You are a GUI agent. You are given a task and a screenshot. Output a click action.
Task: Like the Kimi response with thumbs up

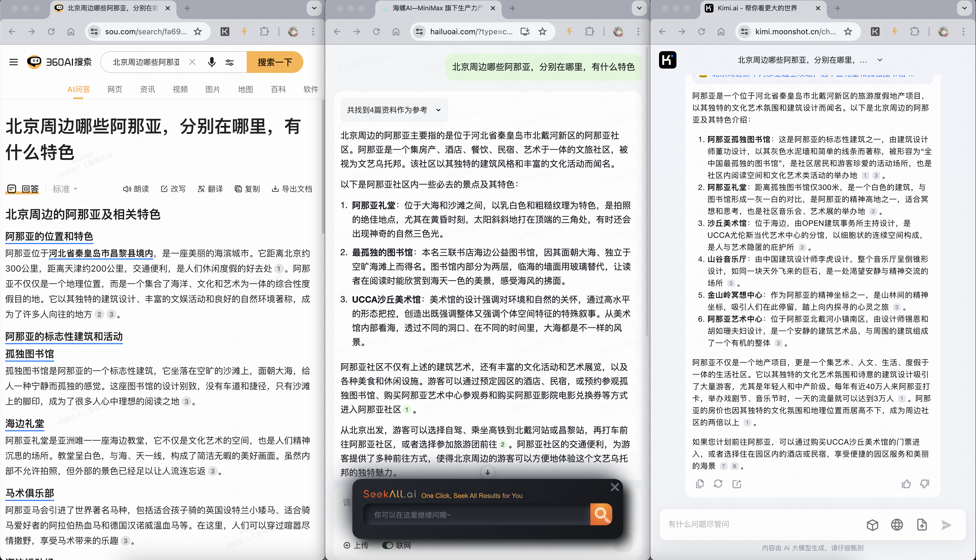(906, 484)
